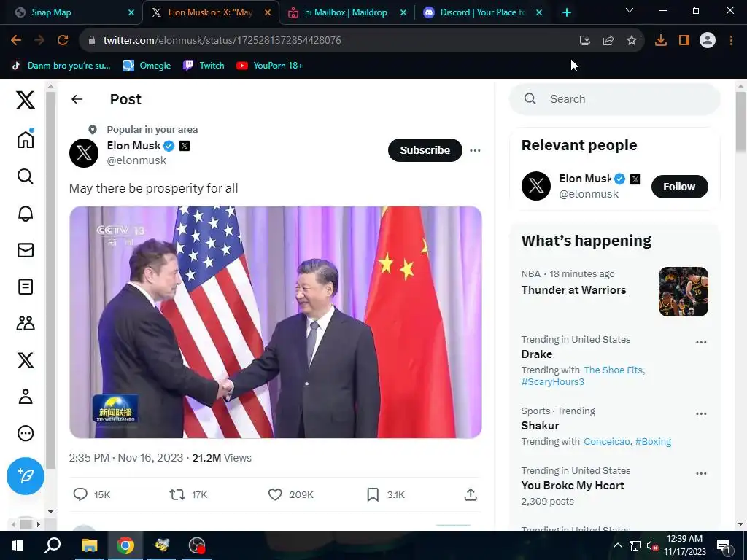This screenshot has width=747, height=560.
Task: Open more options for Shakur trend
Action: 701,414
